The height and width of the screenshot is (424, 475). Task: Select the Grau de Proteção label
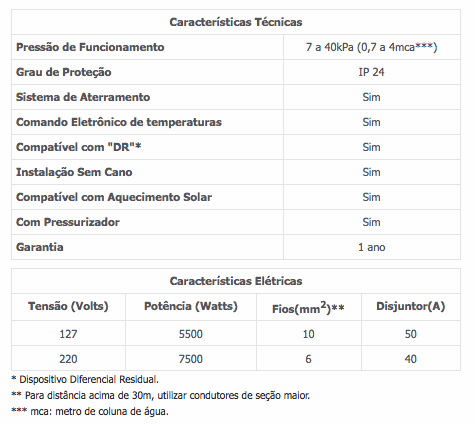click(x=64, y=72)
